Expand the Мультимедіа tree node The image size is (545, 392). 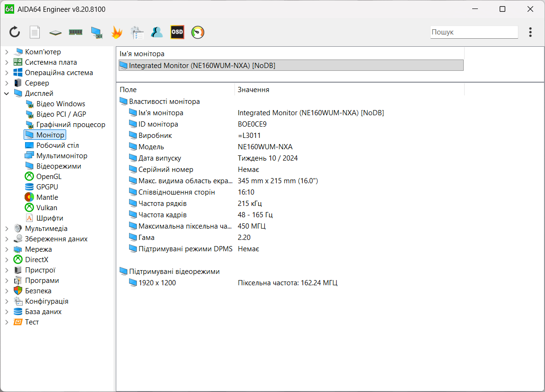tap(7, 229)
